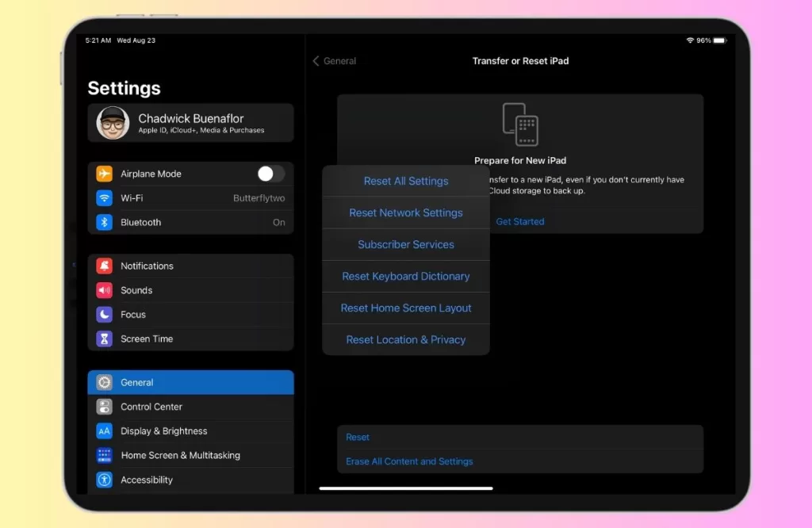812x528 pixels.
Task: Tap the Airplane Mode icon
Action: click(x=104, y=174)
